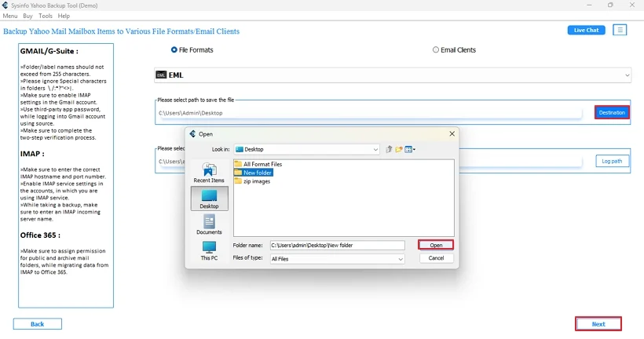The height and width of the screenshot is (339, 644).
Task: Close the Open dialog with X
Action: pyautogui.click(x=452, y=133)
